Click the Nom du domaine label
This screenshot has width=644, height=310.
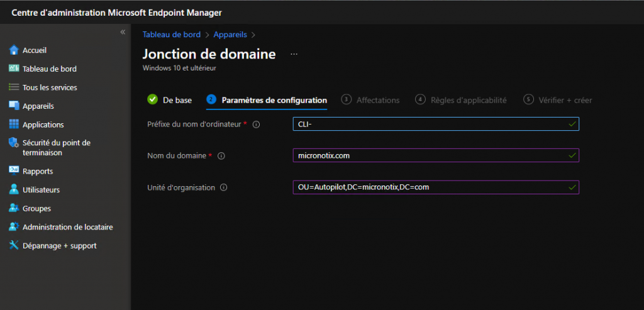177,155
